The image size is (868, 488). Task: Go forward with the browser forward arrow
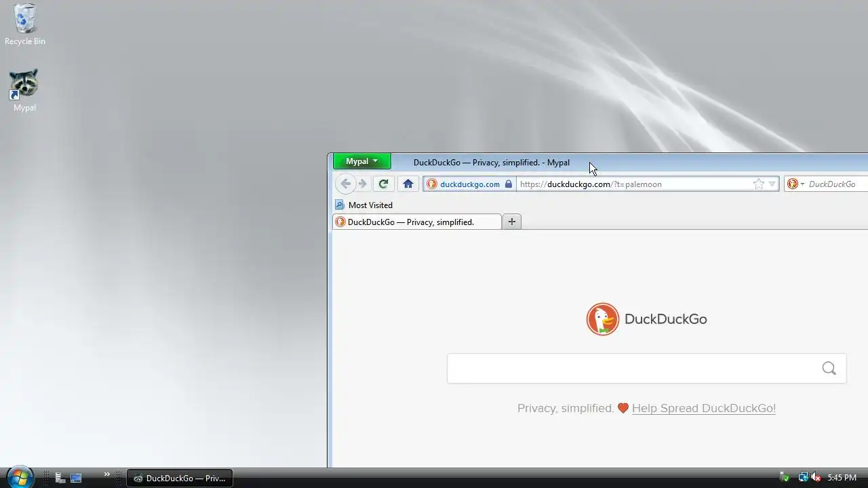(362, 184)
